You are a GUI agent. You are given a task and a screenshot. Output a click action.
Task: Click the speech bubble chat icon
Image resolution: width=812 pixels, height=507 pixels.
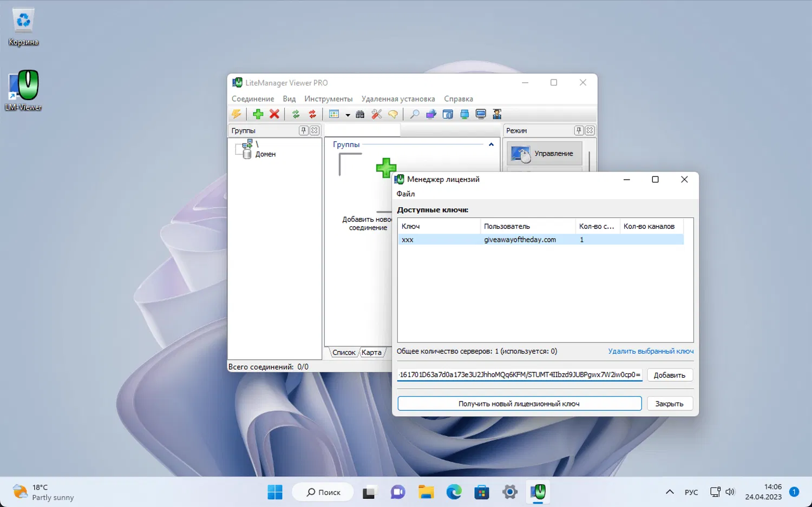pos(393,114)
